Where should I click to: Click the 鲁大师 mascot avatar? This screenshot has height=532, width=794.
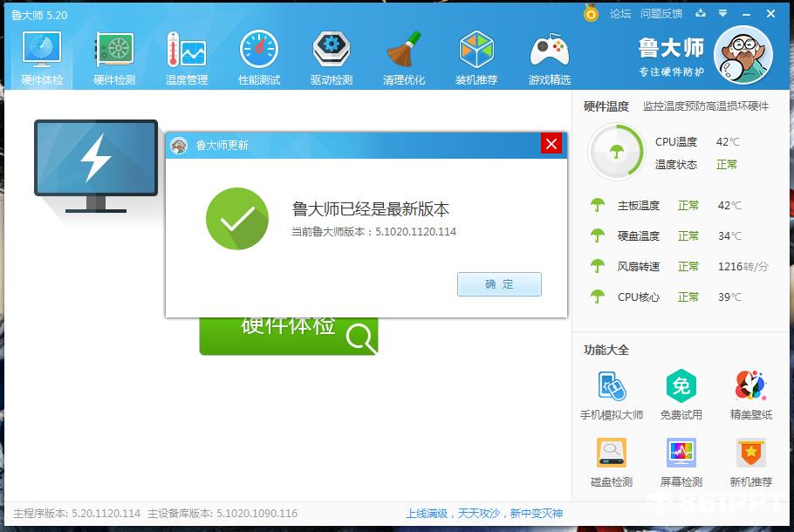click(743, 55)
